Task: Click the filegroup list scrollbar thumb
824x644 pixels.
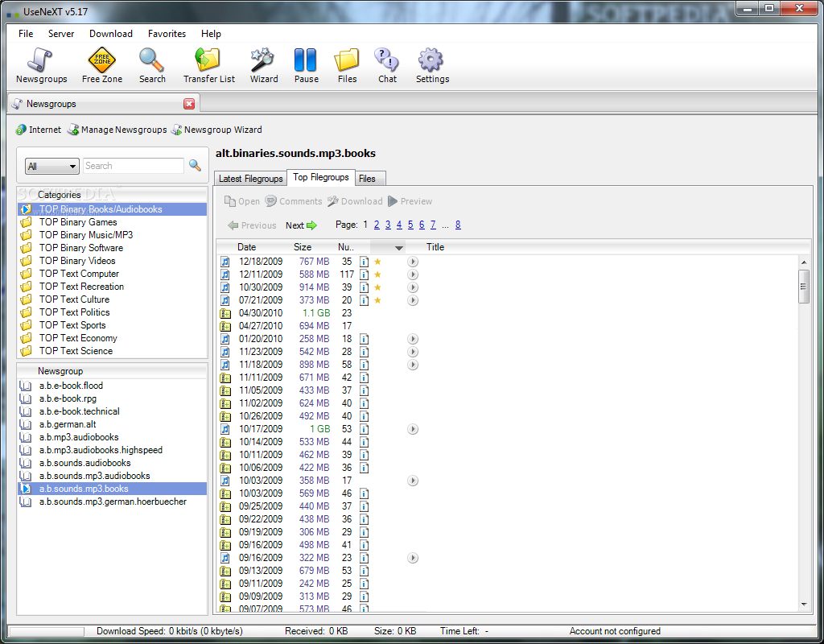Action: point(803,287)
